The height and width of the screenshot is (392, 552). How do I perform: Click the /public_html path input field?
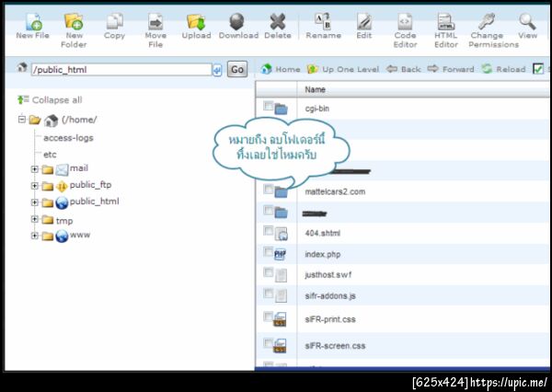point(121,70)
